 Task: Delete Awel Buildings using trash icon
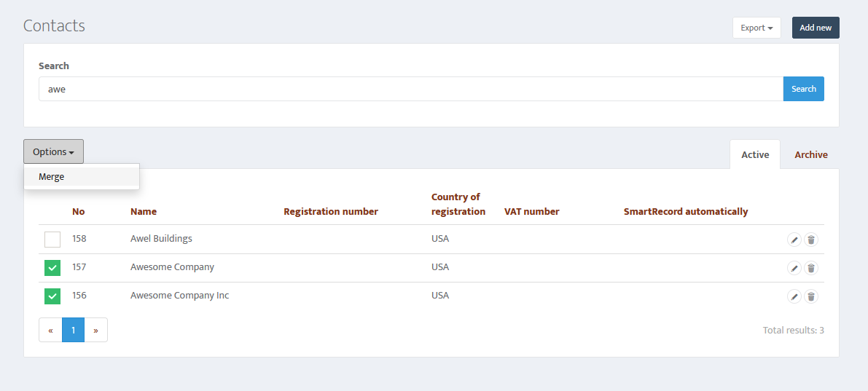(x=811, y=240)
